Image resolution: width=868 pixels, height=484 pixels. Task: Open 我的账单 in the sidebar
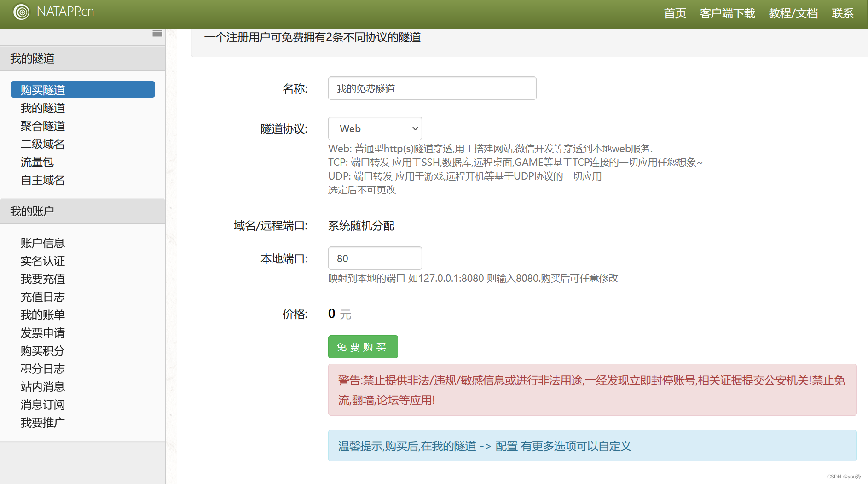(x=43, y=315)
